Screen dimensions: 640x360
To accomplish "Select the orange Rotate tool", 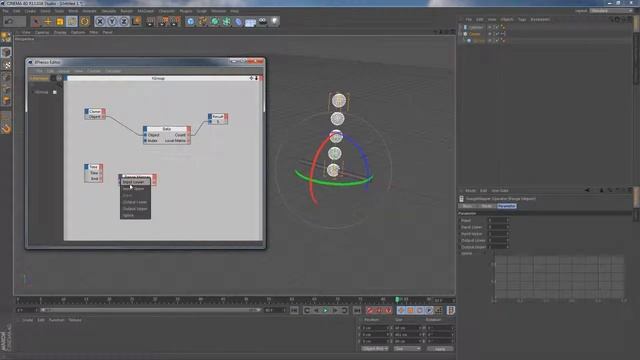I will click(x=84, y=21).
